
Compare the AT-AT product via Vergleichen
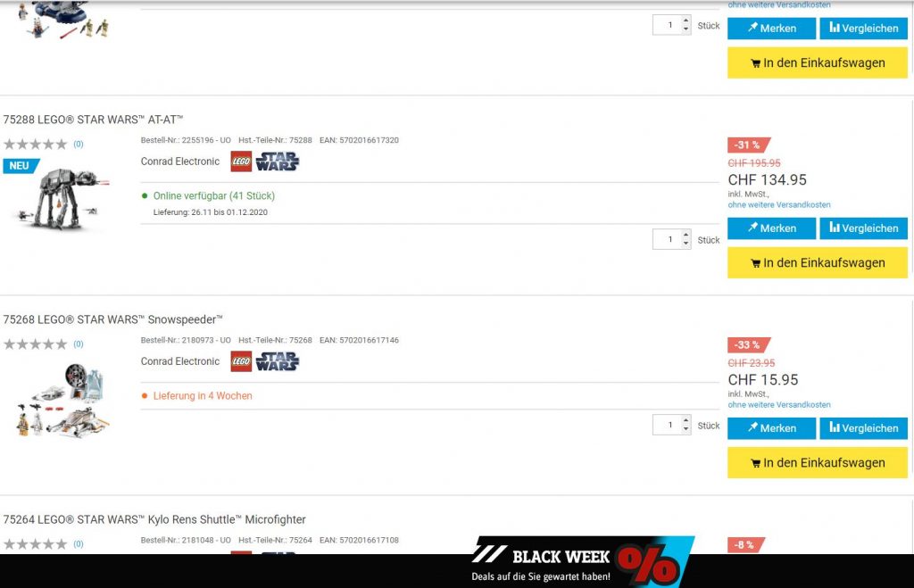[x=864, y=228]
